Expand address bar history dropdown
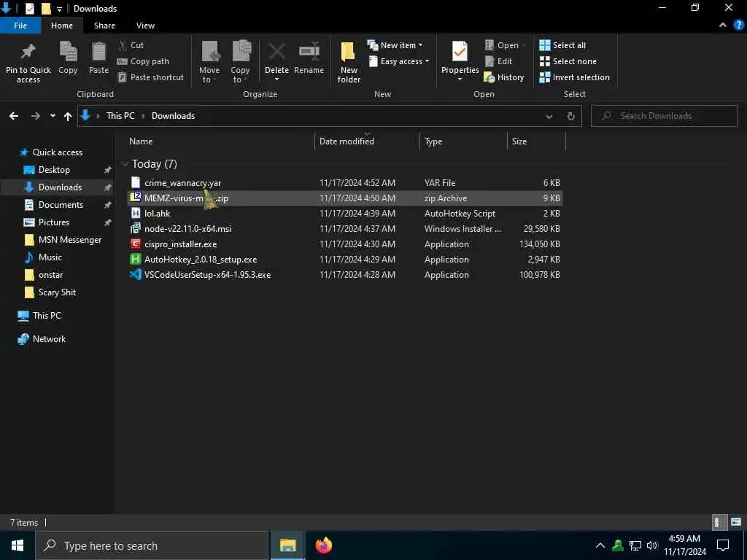The image size is (747, 560). coord(549,116)
